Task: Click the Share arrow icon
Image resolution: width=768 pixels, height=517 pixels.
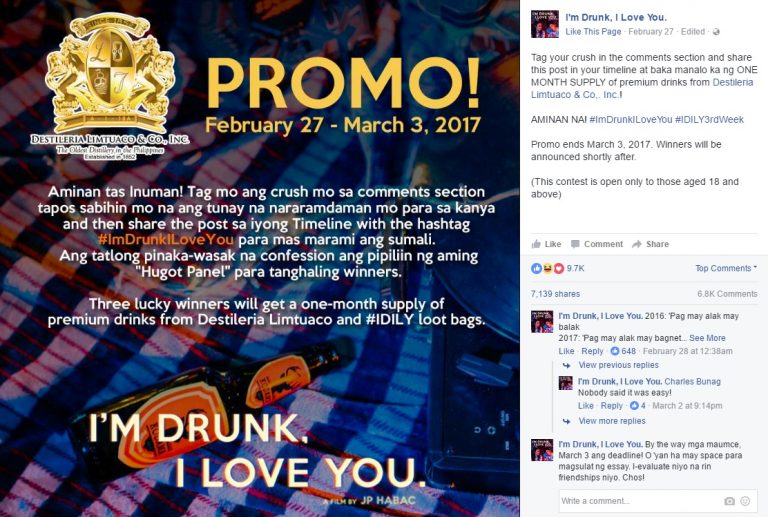Action: coord(637,244)
